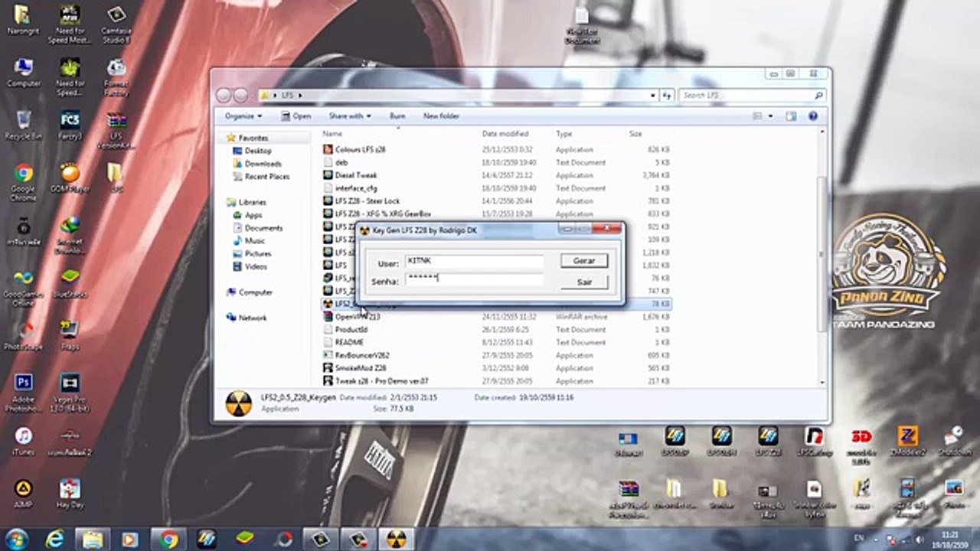
Task: Expand the Share with dropdown
Action: tap(350, 116)
